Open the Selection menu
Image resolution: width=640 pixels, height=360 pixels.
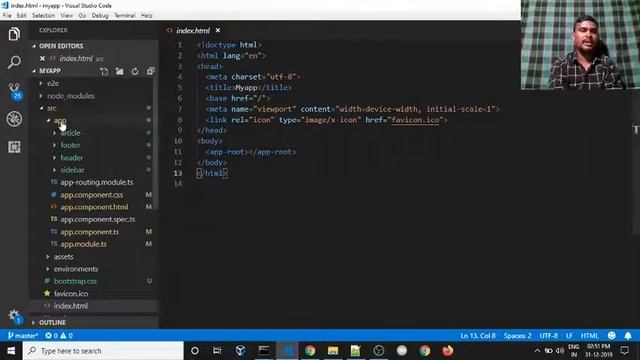click(x=43, y=16)
